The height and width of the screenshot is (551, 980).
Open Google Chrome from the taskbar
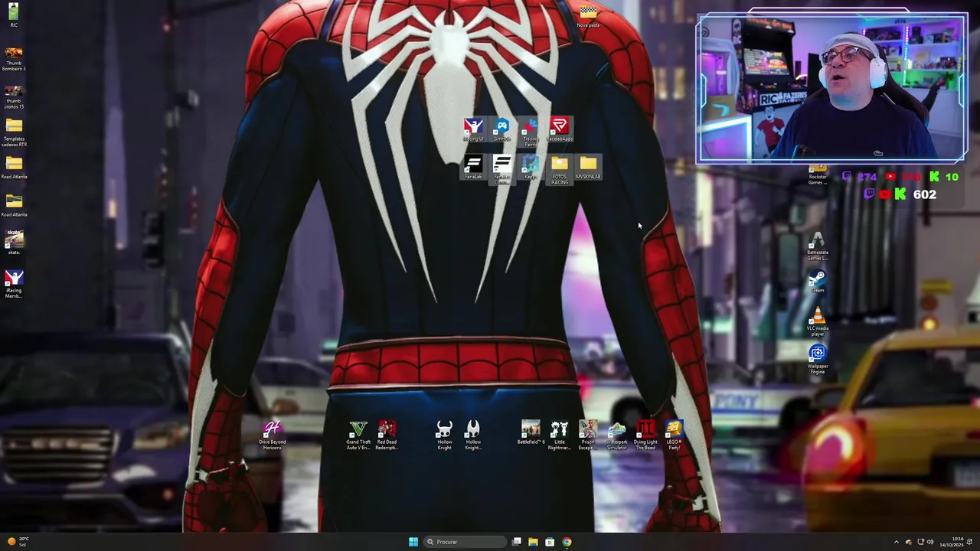(x=567, y=542)
